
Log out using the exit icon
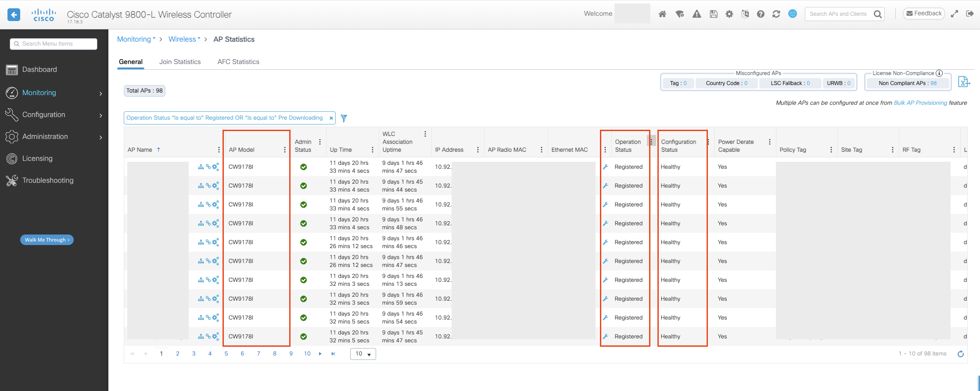point(970,14)
